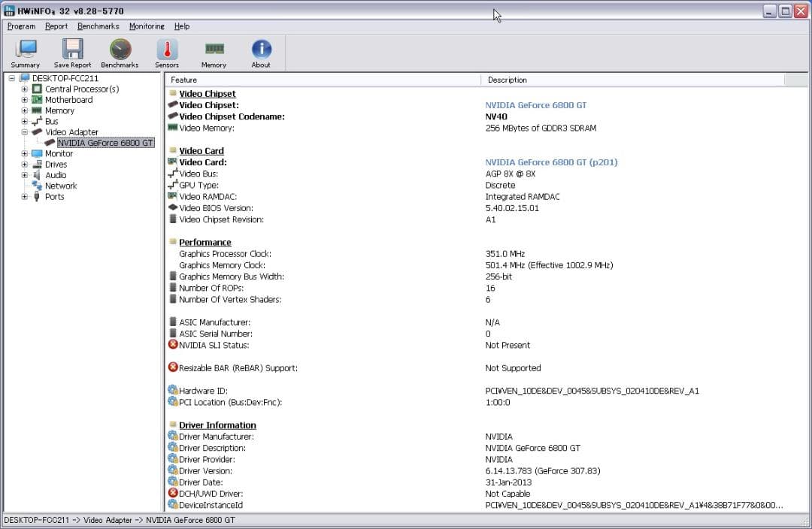Image resolution: width=812 pixels, height=529 pixels.
Task: Launch Benchmarks from the toolbar
Action: tap(120, 51)
